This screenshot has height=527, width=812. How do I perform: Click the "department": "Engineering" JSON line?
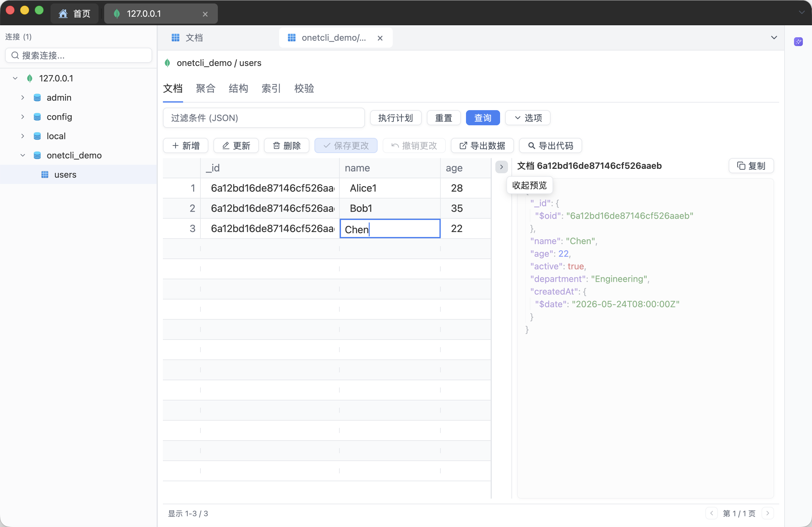[589, 279]
